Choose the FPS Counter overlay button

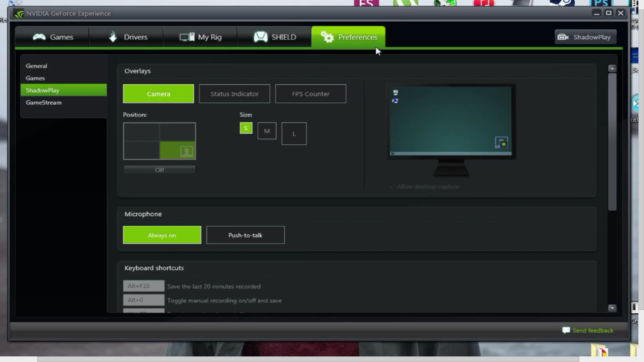pos(311,94)
